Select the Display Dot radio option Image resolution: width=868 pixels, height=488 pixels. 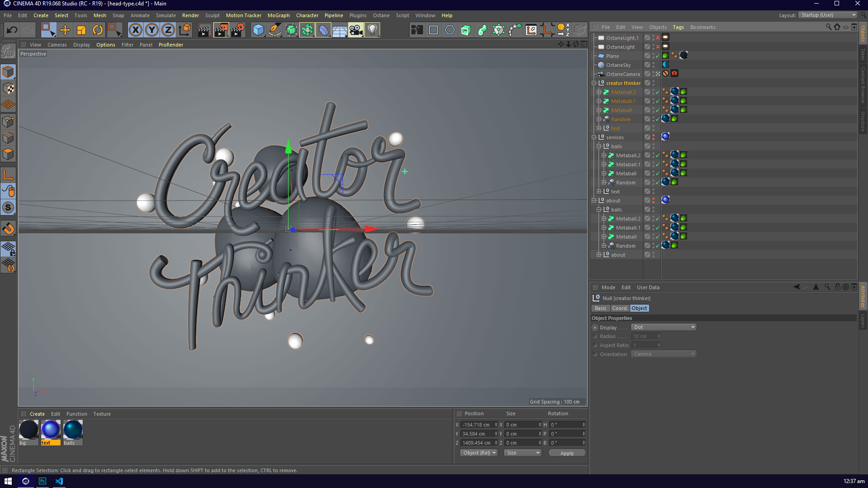click(x=595, y=328)
